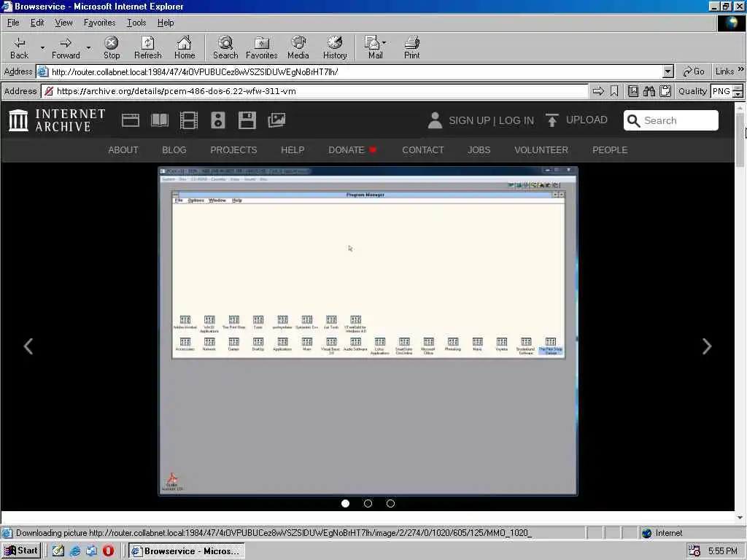Click the Browservice archive.org address field
Image resolution: width=747 pixels, height=560 pixels.
click(x=315, y=91)
